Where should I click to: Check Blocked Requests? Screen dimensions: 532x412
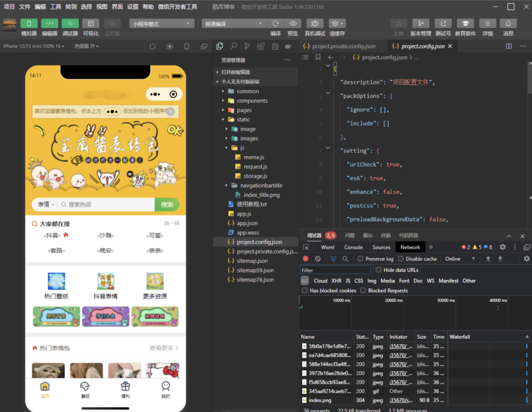tap(363, 290)
